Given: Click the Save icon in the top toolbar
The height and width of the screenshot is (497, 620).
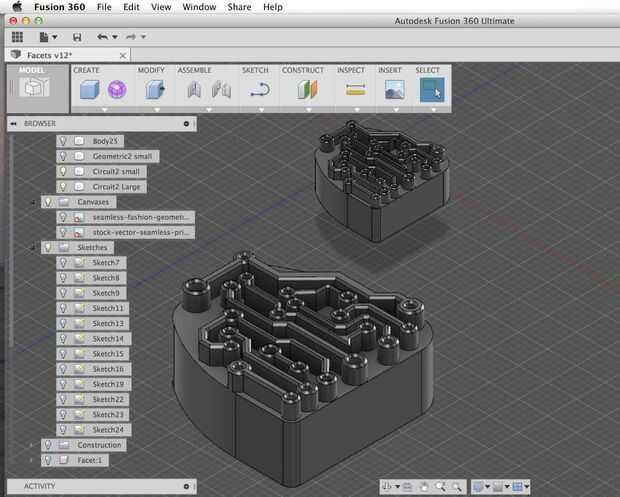Looking at the screenshot, I should tap(77, 37).
